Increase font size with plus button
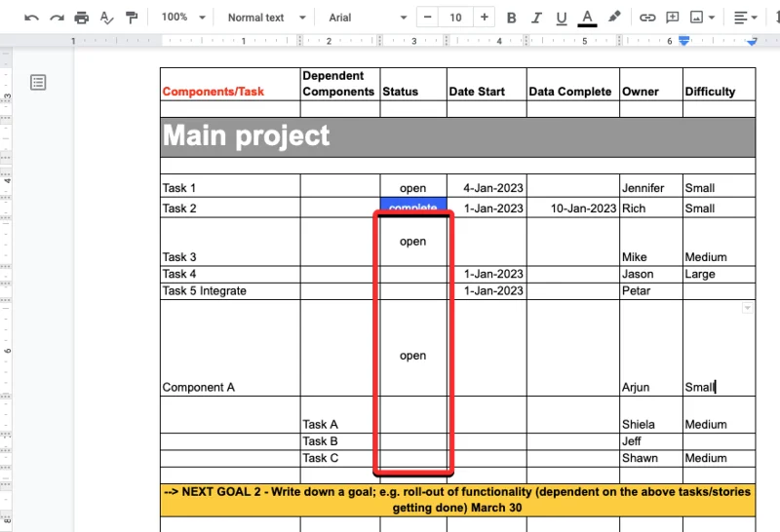The width and height of the screenshot is (780, 532). pos(485,18)
